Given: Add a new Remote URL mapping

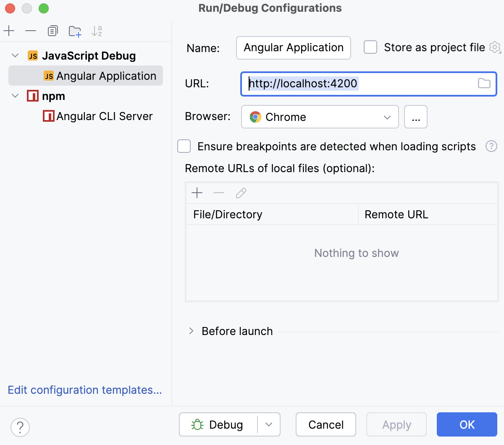Looking at the screenshot, I should click(x=197, y=193).
